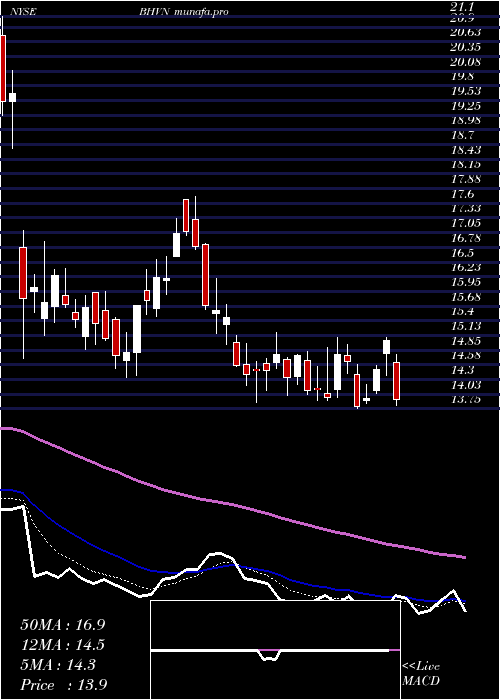Image resolution: width=500 pixels, height=700 pixels.
Task: Click the 17.88 price axis label
Action: click(x=466, y=179)
